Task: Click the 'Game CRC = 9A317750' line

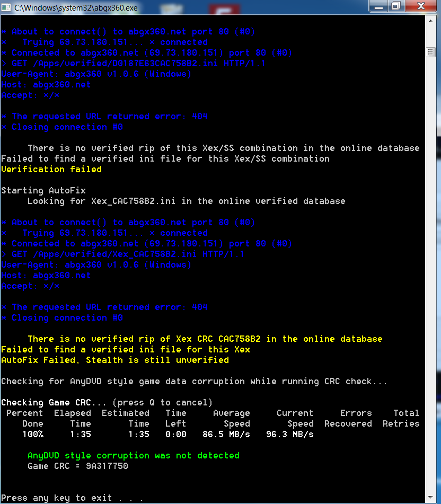Action: [x=78, y=466]
